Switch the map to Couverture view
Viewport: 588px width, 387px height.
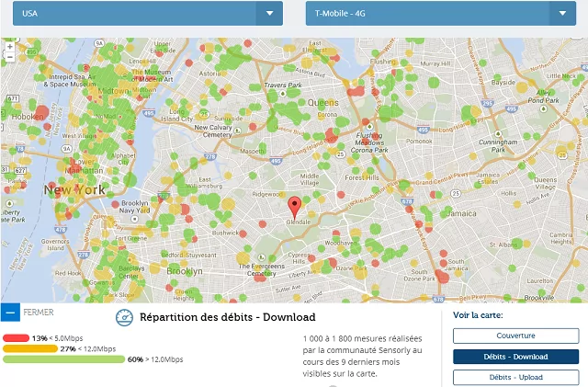pos(515,336)
